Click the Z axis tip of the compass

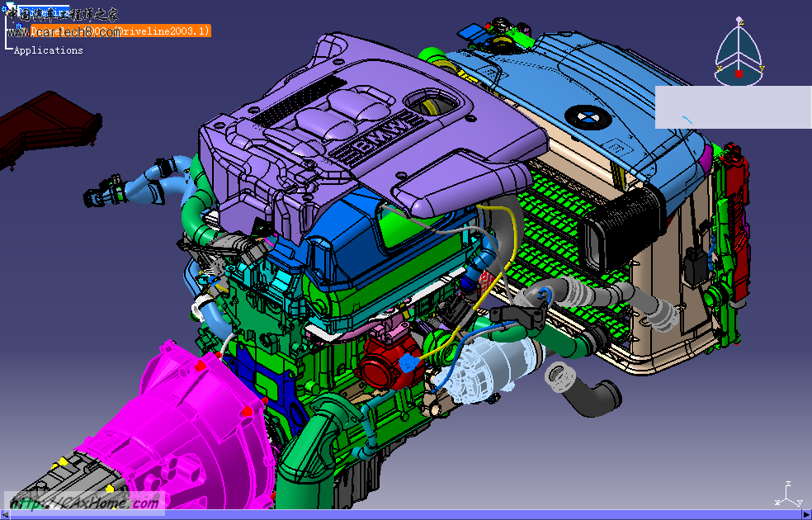740,21
